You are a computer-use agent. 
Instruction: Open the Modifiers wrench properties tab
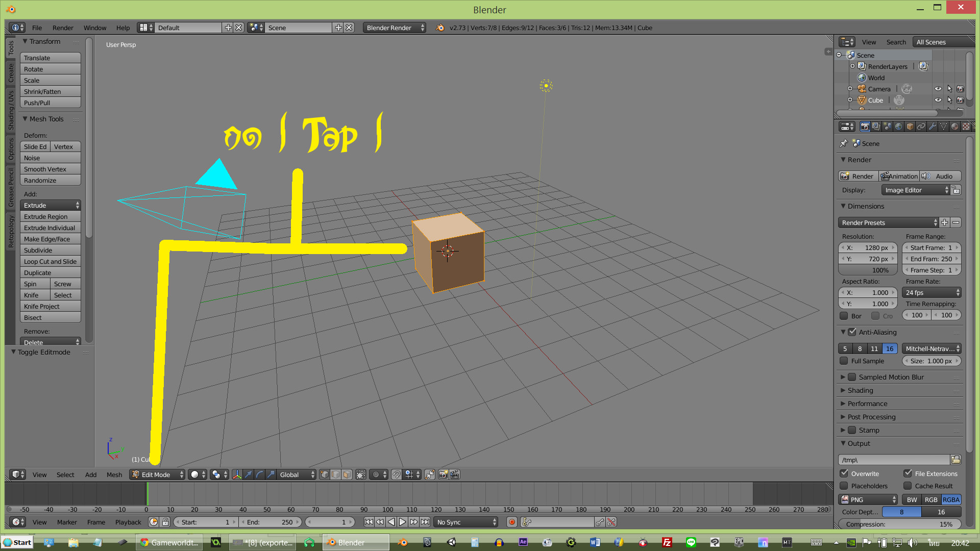click(933, 127)
